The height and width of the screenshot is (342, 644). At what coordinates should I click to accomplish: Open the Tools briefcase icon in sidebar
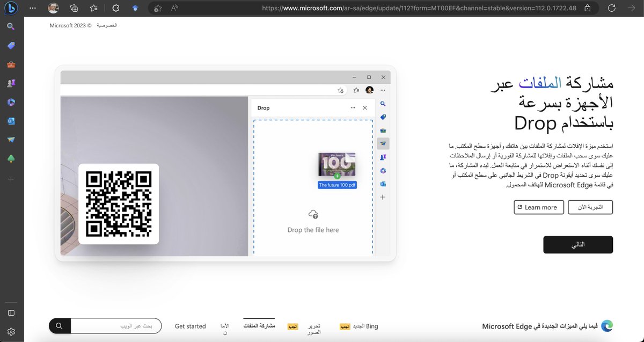(11, 65)
